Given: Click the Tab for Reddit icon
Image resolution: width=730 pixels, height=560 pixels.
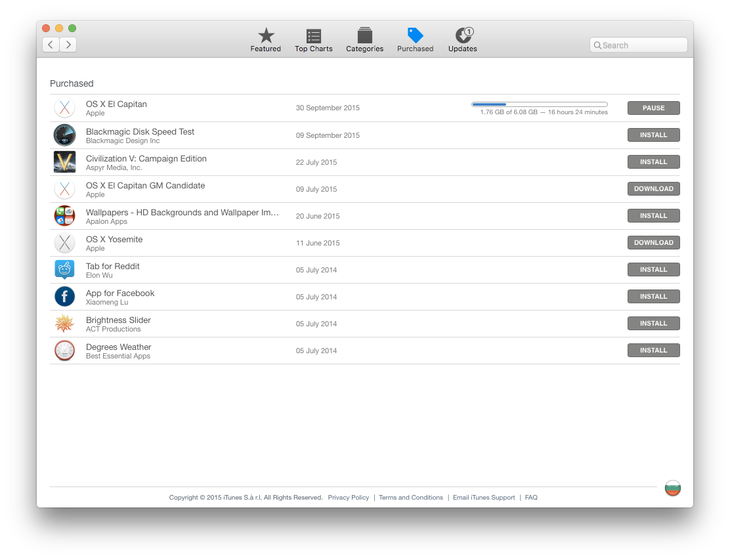Looking at the screenshot, I should [x=65, y=270].
